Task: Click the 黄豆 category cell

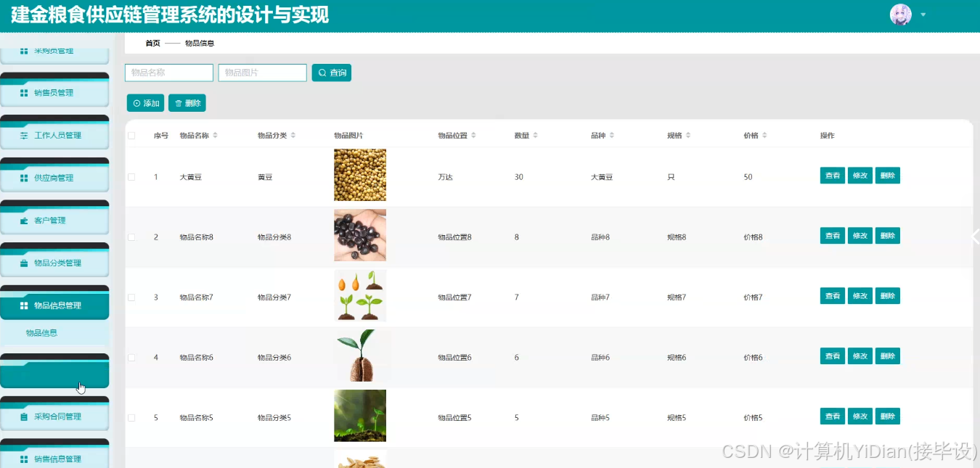Action: (265, 177)
